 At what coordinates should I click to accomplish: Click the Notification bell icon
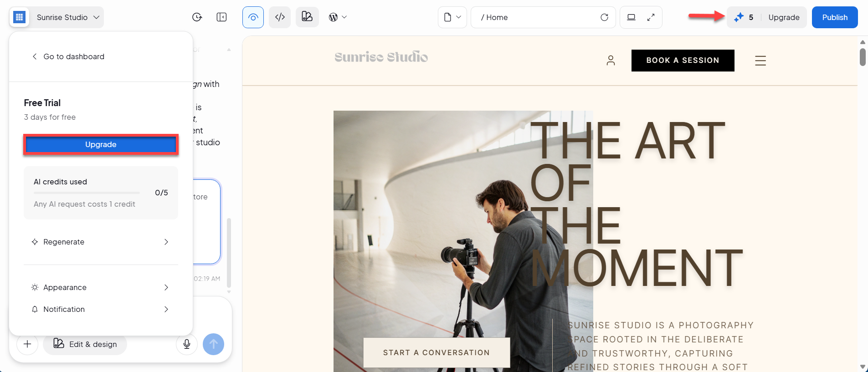[35, 309]
